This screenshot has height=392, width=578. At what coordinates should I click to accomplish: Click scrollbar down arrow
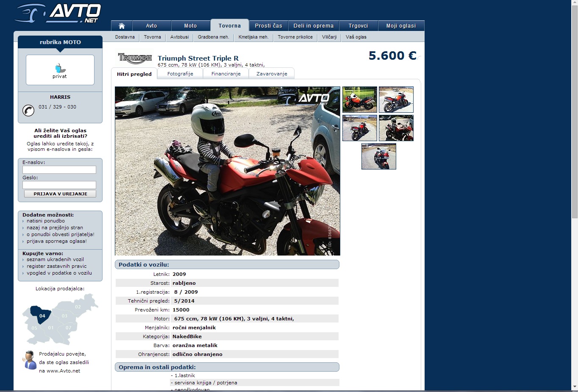(575, 387)
